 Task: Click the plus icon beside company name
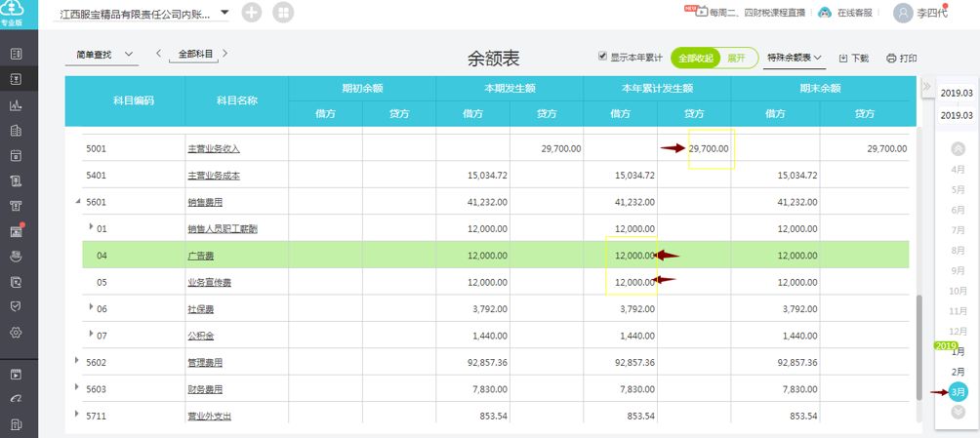(x=251, y=13)
